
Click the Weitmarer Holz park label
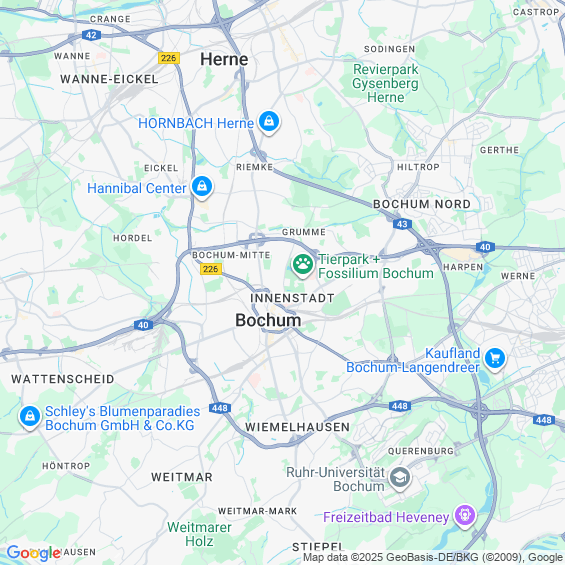199,534
